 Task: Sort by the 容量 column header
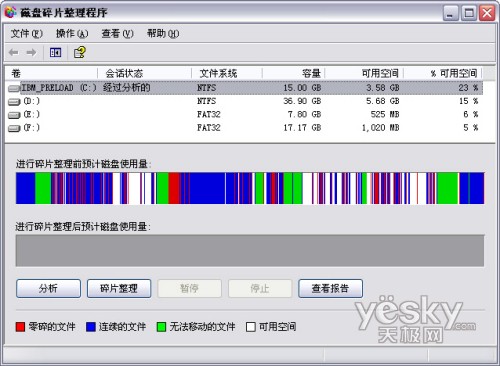tap(293, 73)
